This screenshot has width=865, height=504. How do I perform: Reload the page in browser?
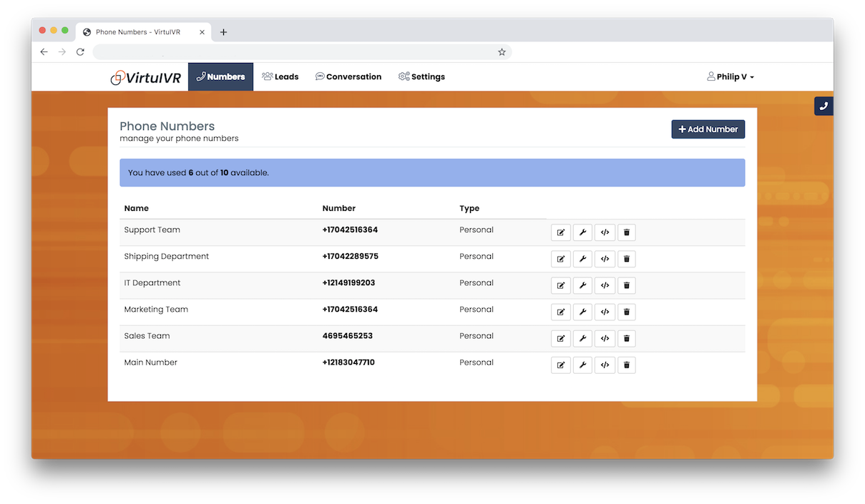80,52
